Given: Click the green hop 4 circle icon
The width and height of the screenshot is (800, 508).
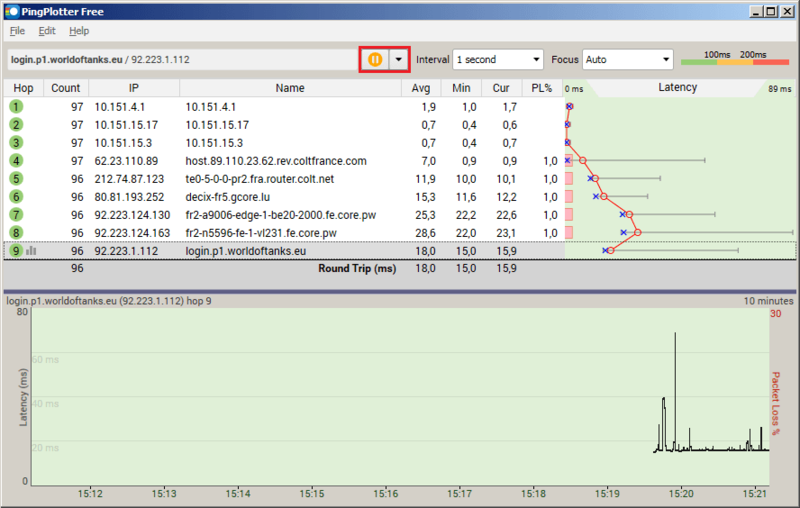Looking at the screenshot, I should (16, 161).
